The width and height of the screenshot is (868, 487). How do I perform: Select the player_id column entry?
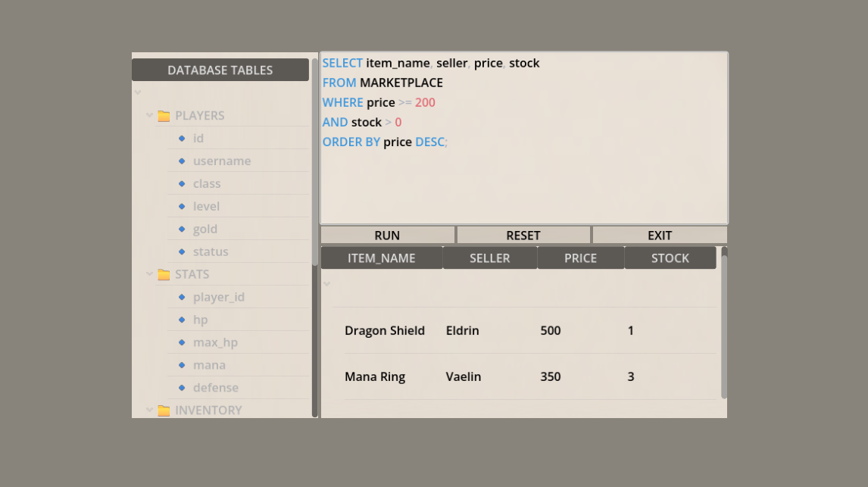point(219,297)
